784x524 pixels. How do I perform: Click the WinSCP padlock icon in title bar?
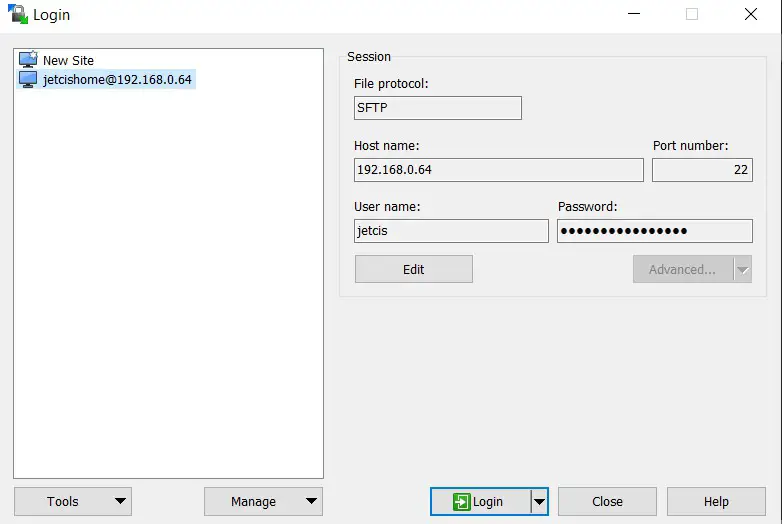(18, 14)
